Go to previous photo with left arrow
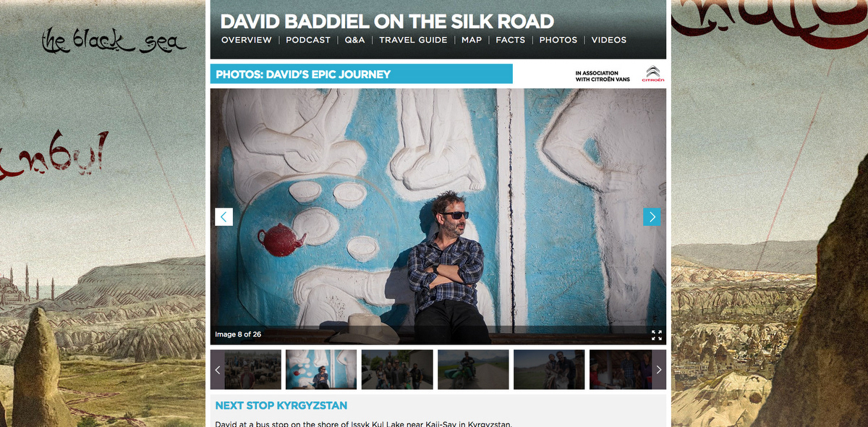Viewport: 868px width, 427px height. [224, 216]
